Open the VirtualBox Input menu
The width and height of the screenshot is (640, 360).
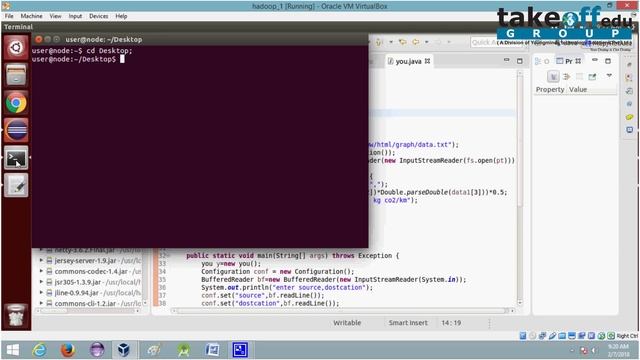pos(75,16)
